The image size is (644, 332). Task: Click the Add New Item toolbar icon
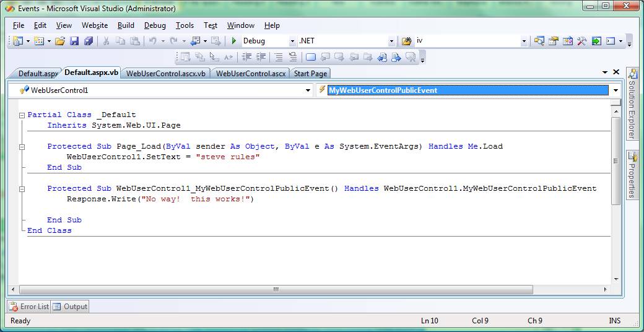click(39, 41)
